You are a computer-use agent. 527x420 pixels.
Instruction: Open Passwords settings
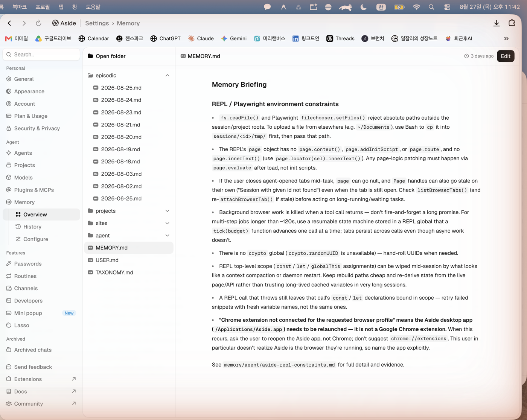(41, 264)
